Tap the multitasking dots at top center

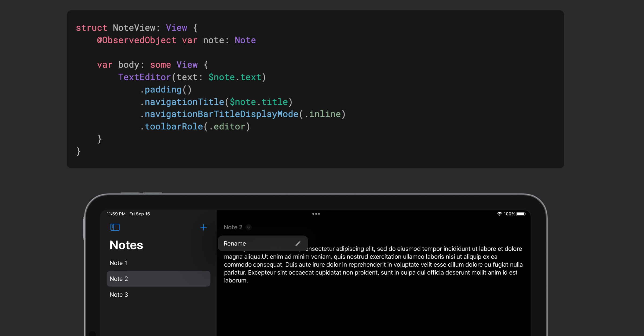coord(316,214)
